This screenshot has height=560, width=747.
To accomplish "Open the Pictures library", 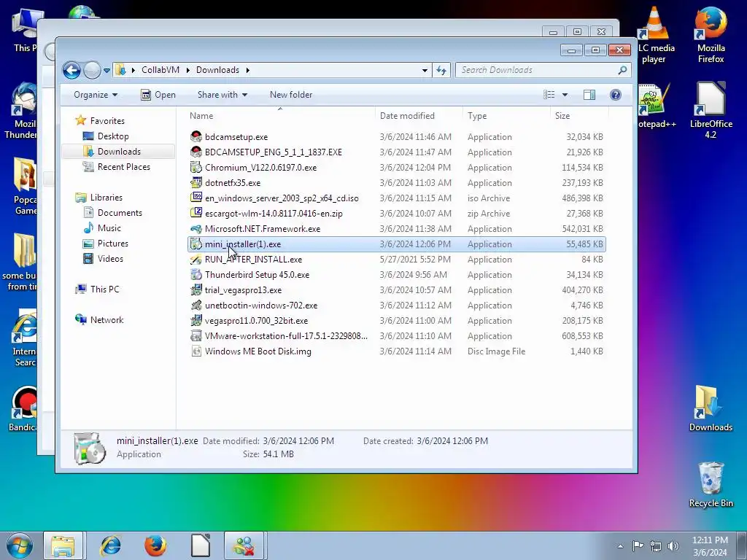I will (112, 243).
